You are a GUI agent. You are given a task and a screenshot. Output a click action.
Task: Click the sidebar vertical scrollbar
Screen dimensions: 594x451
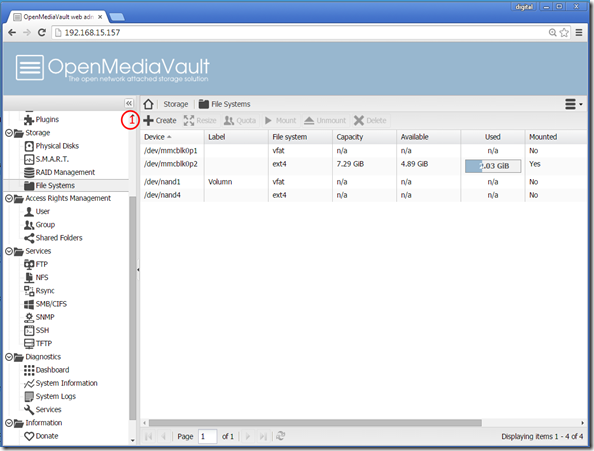coord(133,308)
